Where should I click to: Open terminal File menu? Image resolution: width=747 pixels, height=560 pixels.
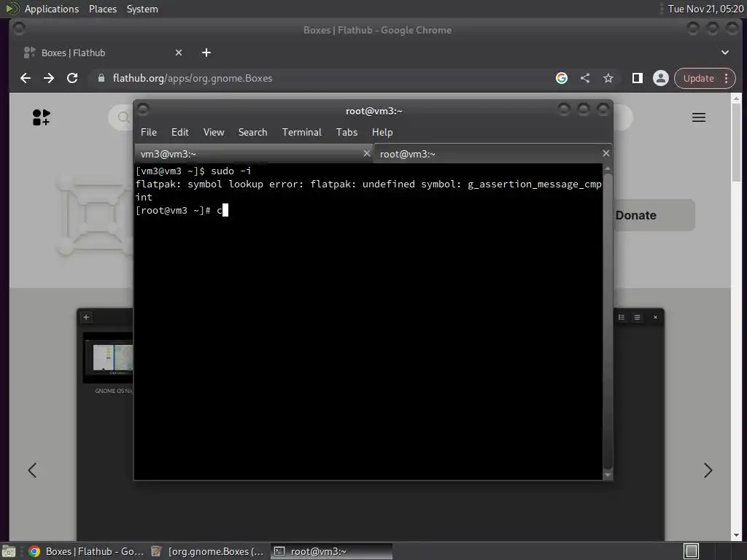pos(149,133)
